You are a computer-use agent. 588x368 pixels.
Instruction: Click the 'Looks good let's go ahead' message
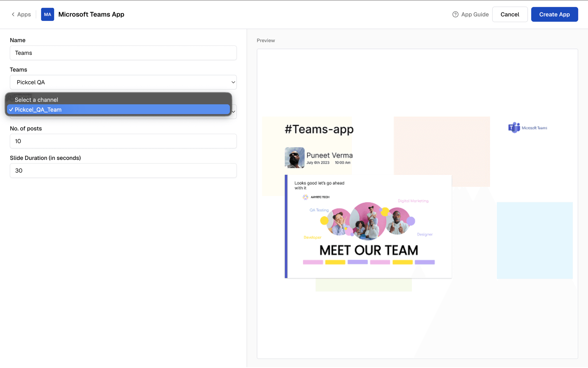tap(319, 185)
